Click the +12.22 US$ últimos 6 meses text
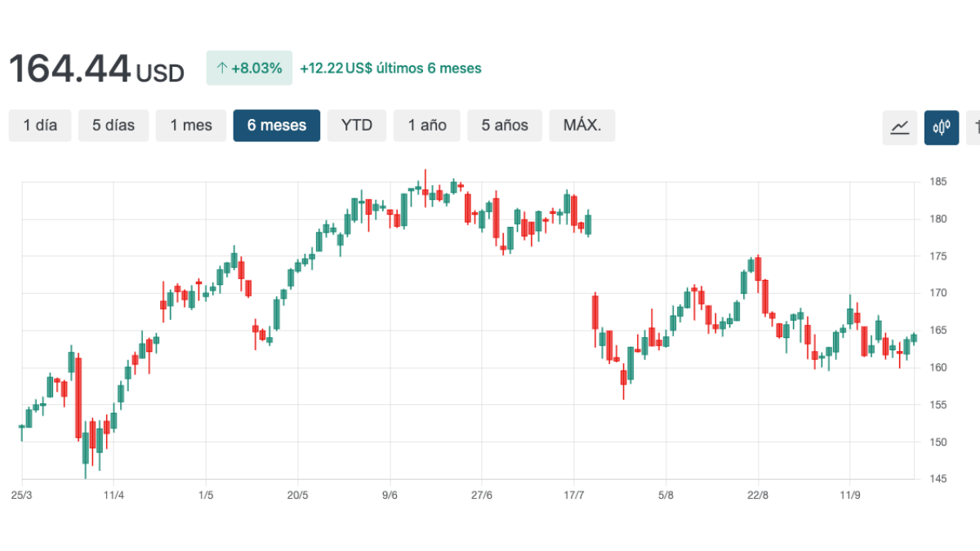980x551 pixels. tap(390, 69)
